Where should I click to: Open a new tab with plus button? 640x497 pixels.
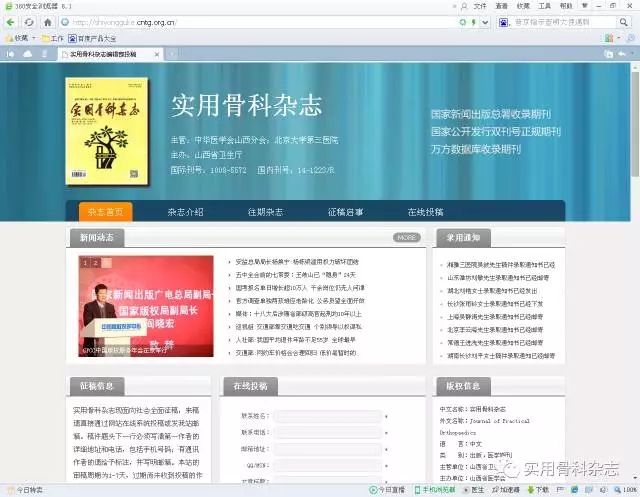(x=172, y=54)
